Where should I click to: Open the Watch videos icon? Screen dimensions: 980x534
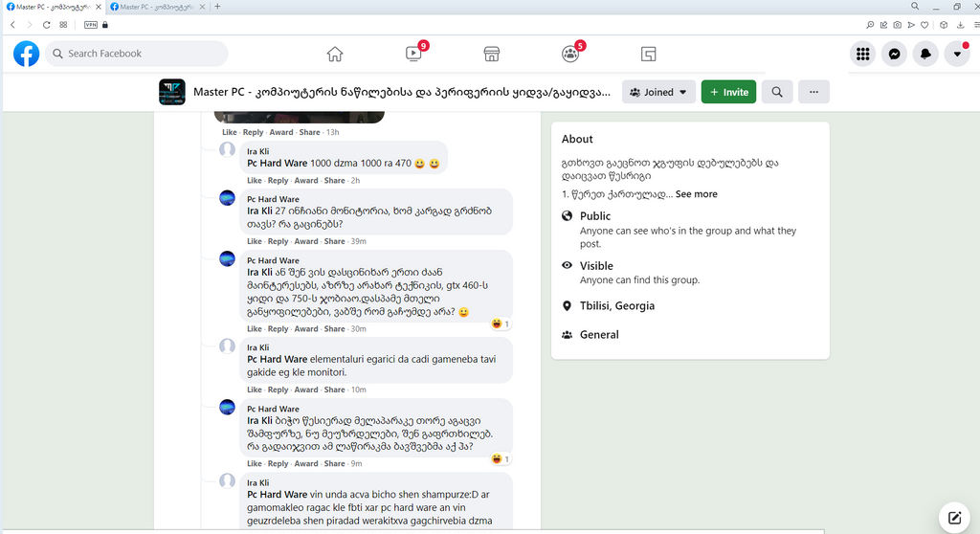413,54
